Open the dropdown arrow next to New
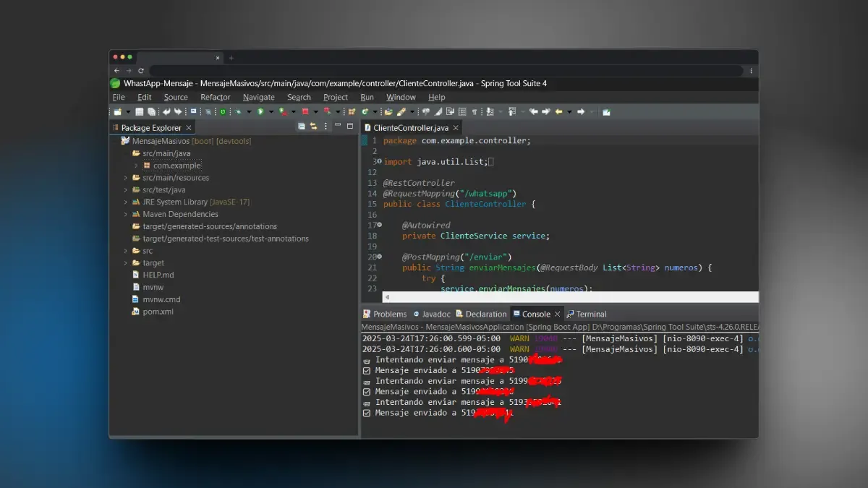 pos(128,112)
